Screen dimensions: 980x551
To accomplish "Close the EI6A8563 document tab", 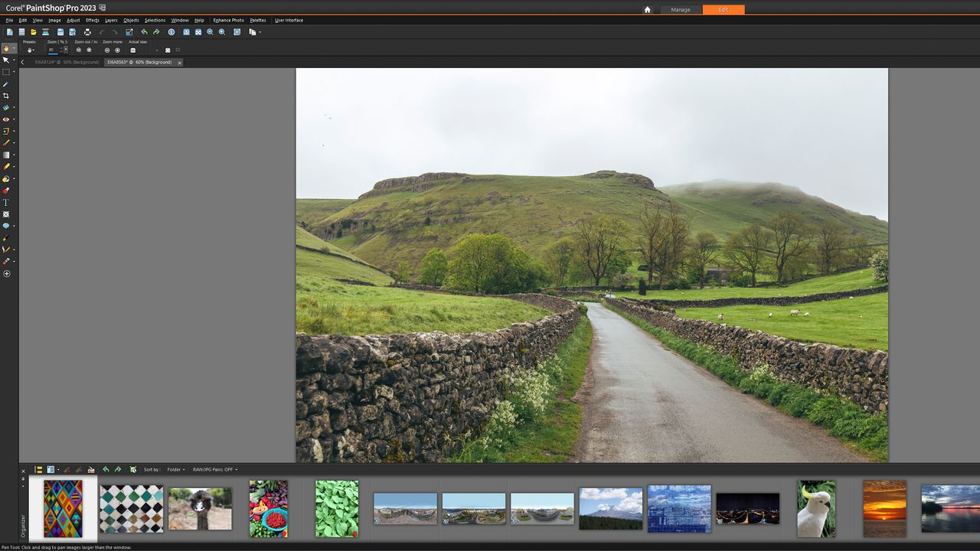I will pos(180,63).
